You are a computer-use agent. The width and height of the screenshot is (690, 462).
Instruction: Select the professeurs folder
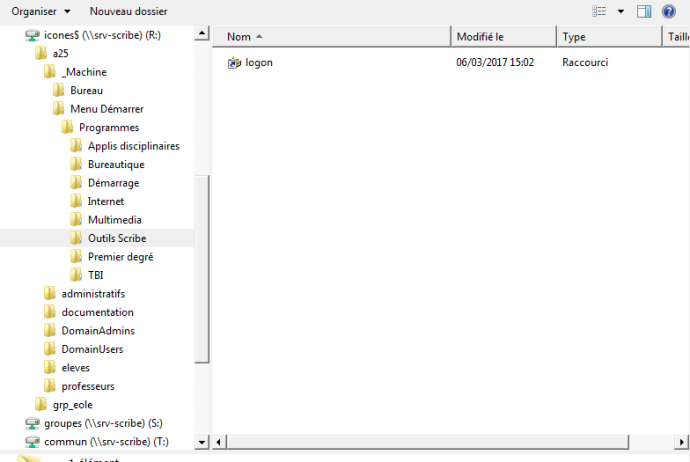87,386
